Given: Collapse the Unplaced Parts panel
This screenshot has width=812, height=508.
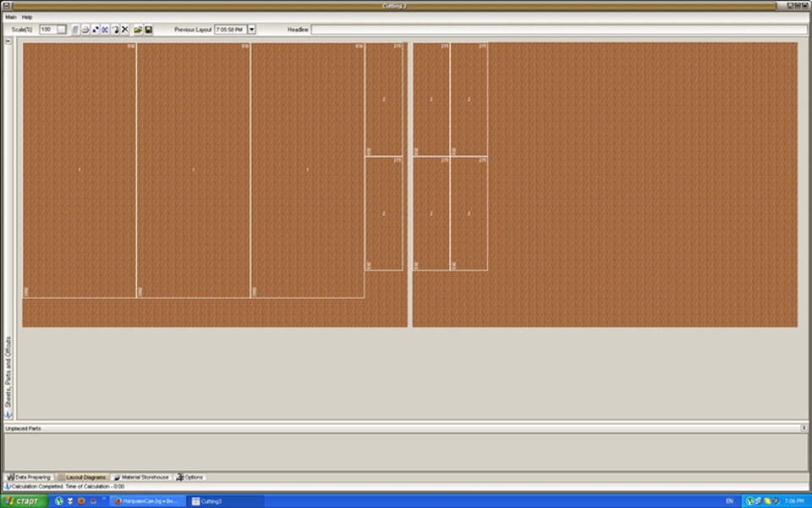Looking at the screenshot, I should click(804, 428).
